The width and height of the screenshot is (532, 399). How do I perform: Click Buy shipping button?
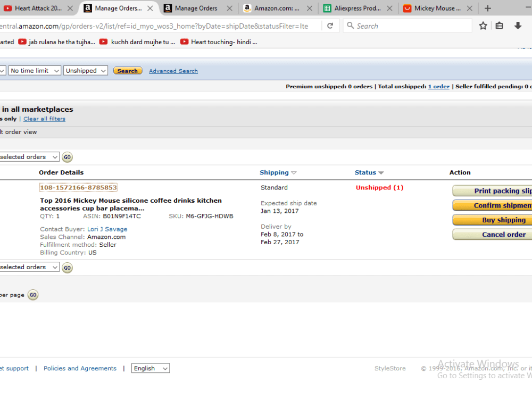(492, 220)
